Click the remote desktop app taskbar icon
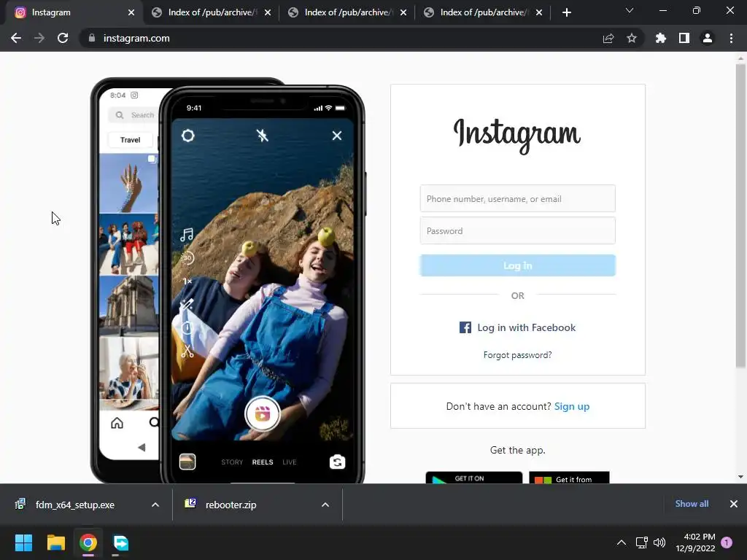The height and width of the screenshot is (560, 747). tap(121, 542)
